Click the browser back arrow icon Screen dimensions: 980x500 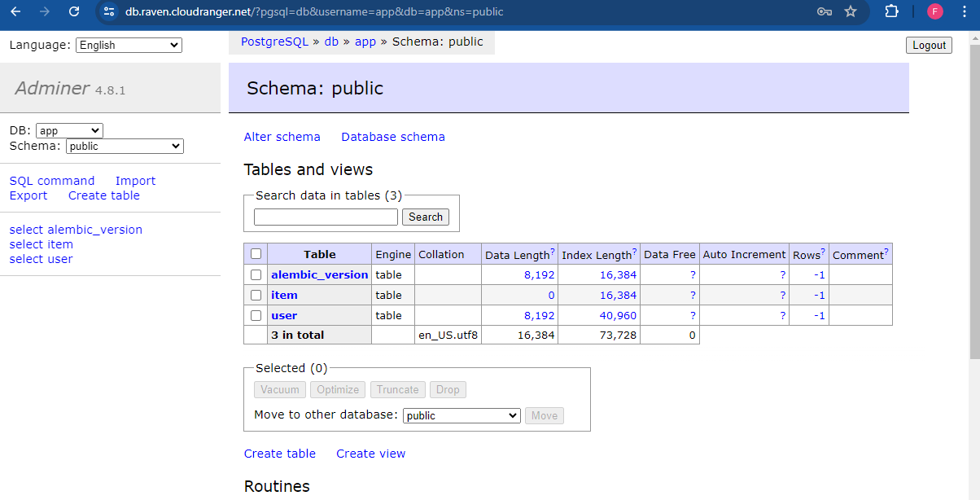pos(15,11)
